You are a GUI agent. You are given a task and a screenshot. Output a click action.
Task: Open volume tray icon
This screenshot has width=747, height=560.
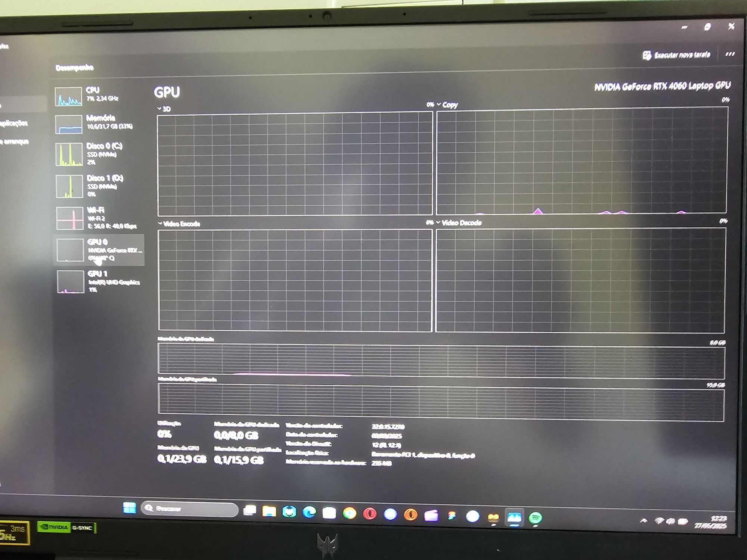(670, 521)
